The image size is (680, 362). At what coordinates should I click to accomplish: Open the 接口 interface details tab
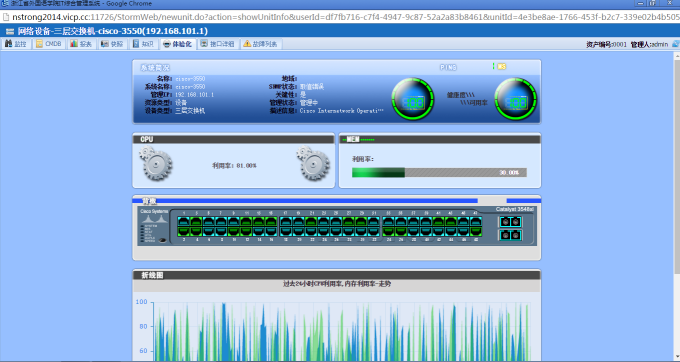click(218, 44)
